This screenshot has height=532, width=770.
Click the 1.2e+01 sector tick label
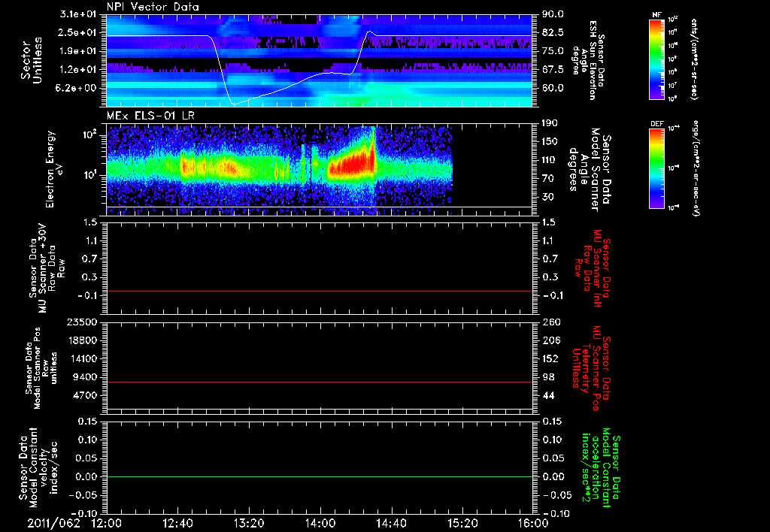click(x=78, y=70)
